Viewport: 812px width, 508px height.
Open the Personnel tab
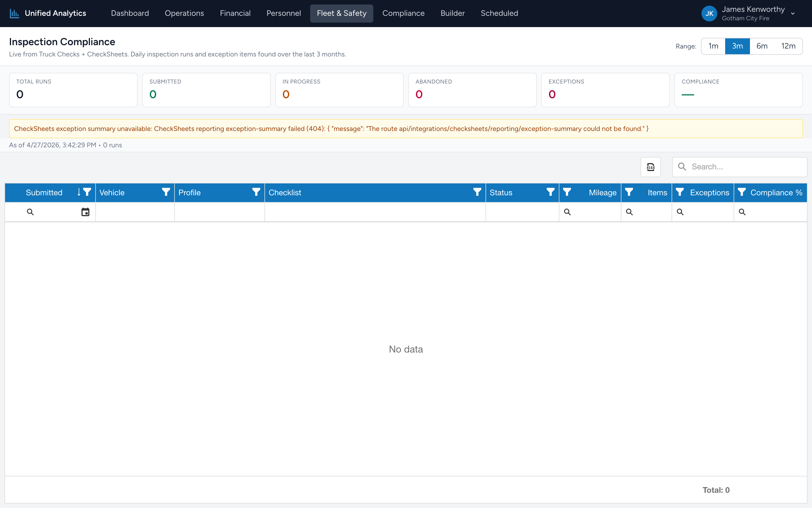[x=284, y=14]
